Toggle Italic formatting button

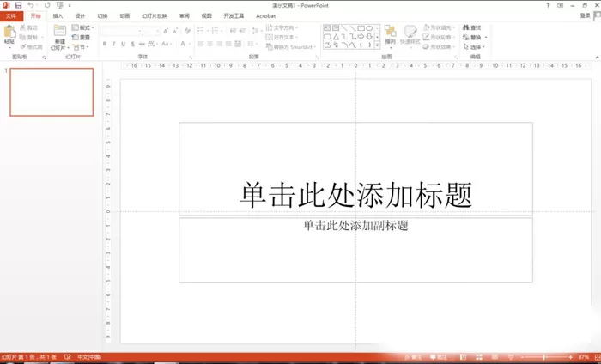tap(114, 44)
